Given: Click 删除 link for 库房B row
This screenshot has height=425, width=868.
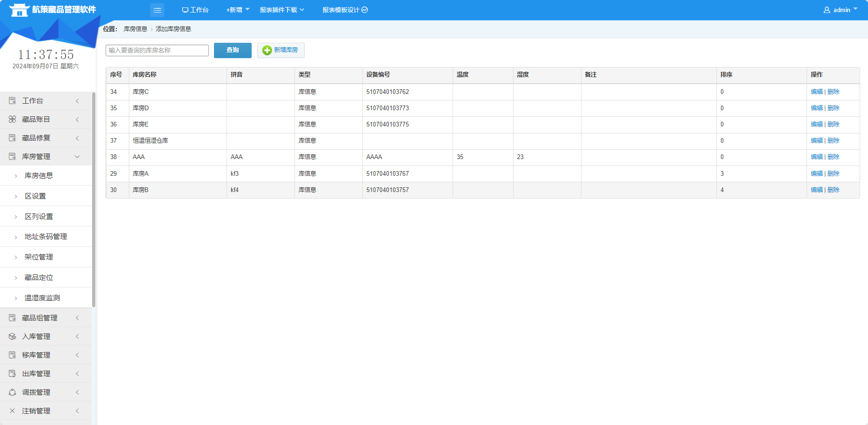Looking at the screenshot, I should tap(834, 190).
